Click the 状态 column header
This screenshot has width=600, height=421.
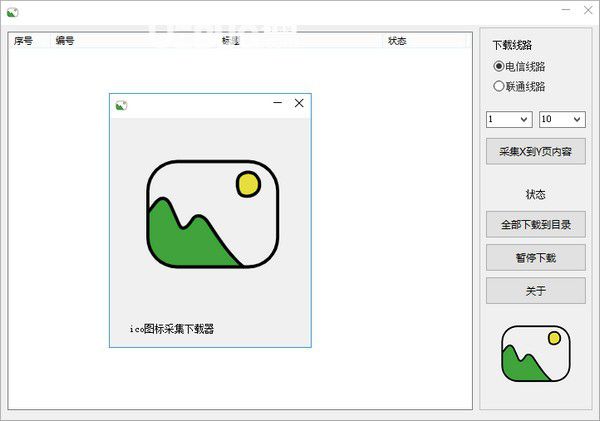pos(425,41)
